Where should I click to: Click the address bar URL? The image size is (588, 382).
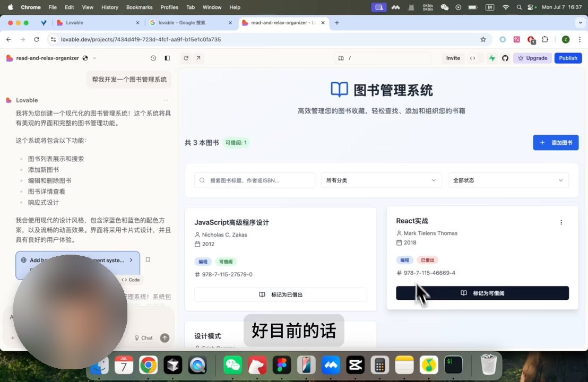click(x=141, y=39)
